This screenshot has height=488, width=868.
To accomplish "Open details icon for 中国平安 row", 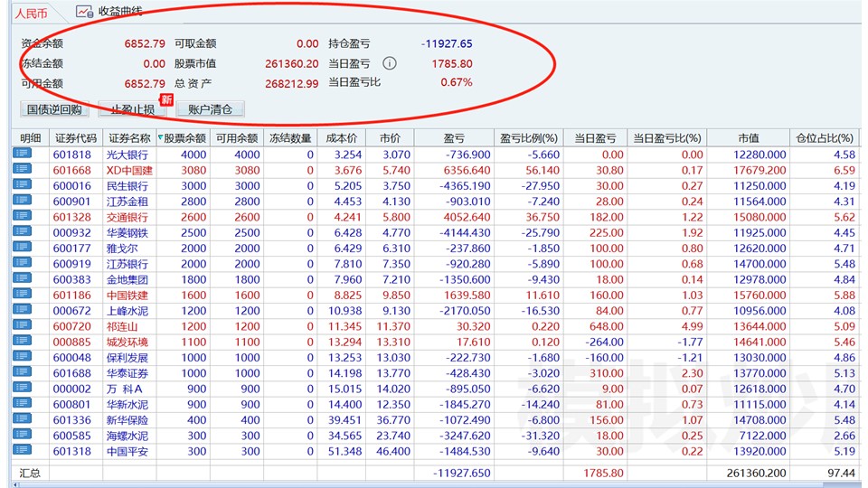I will (x=22, y=450).
